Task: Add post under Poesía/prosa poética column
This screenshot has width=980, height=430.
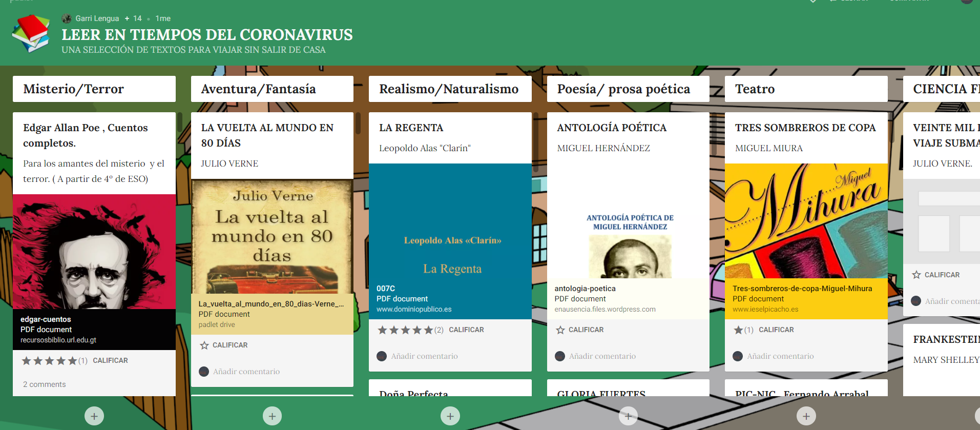Action: [x=628, y=416]
